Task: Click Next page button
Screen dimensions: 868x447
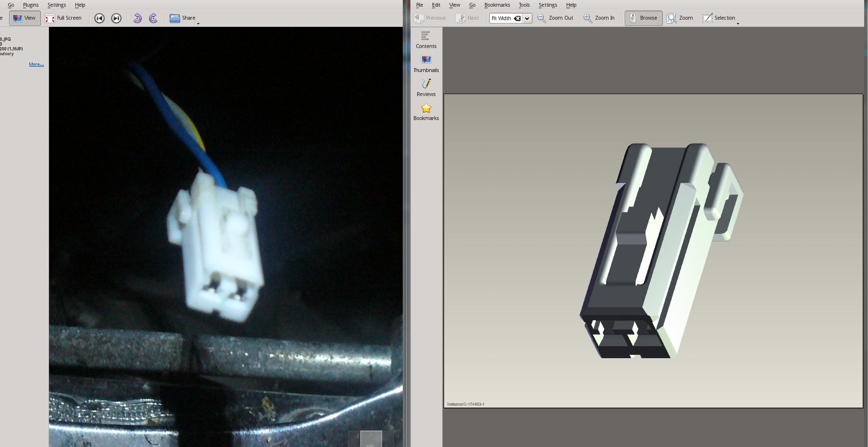Action: [x=467, y=18]
